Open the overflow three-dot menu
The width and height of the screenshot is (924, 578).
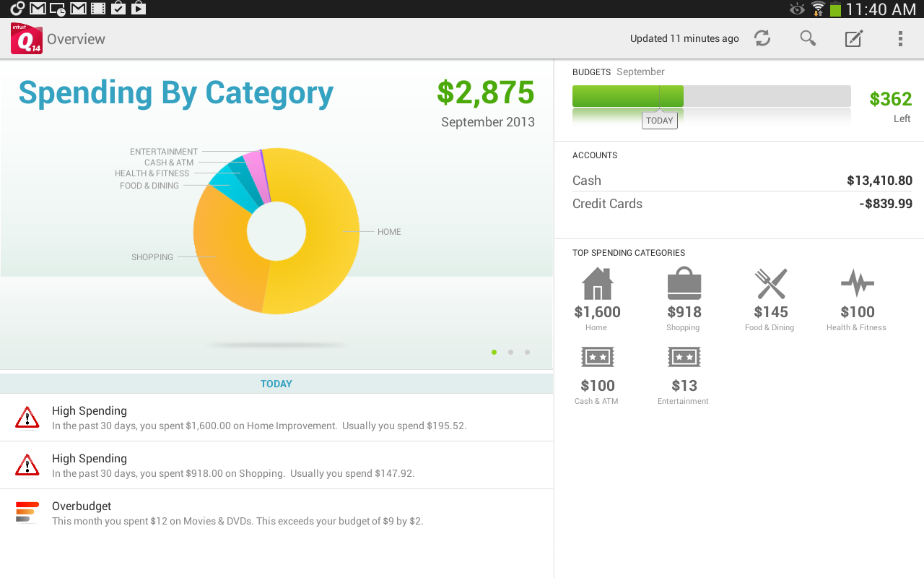coord(900,38)
